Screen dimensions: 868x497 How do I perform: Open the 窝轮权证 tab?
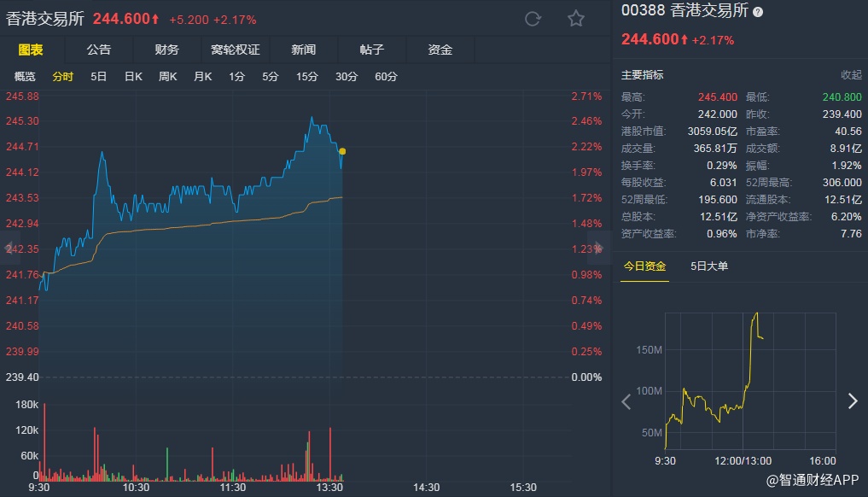pos(235,50)
